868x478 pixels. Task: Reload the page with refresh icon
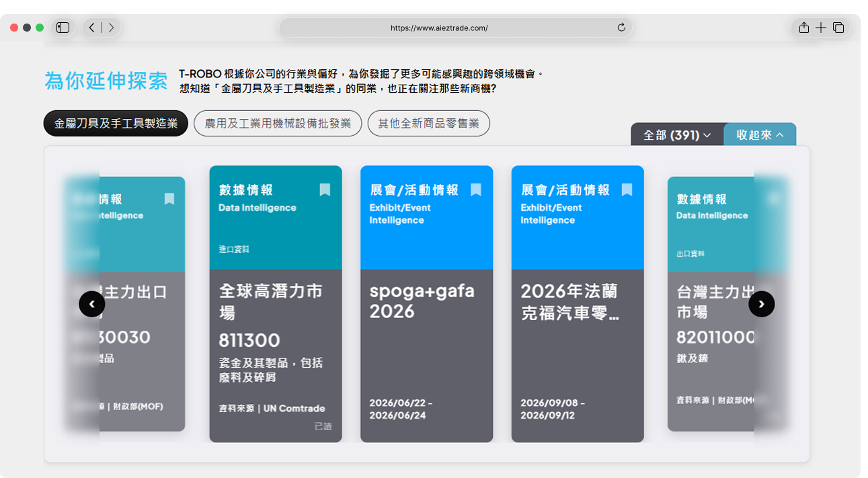[621, 28]
